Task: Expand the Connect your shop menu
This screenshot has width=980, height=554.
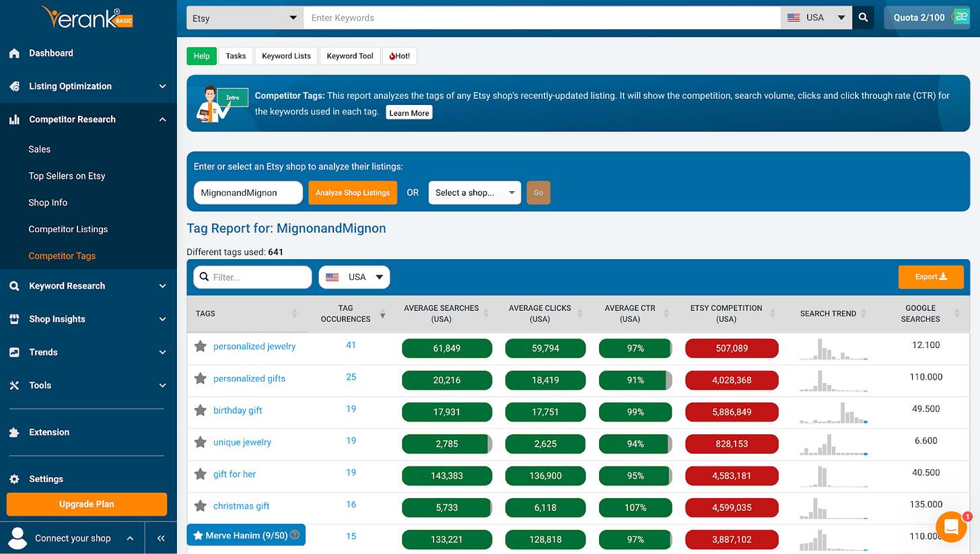Action: 130,539
